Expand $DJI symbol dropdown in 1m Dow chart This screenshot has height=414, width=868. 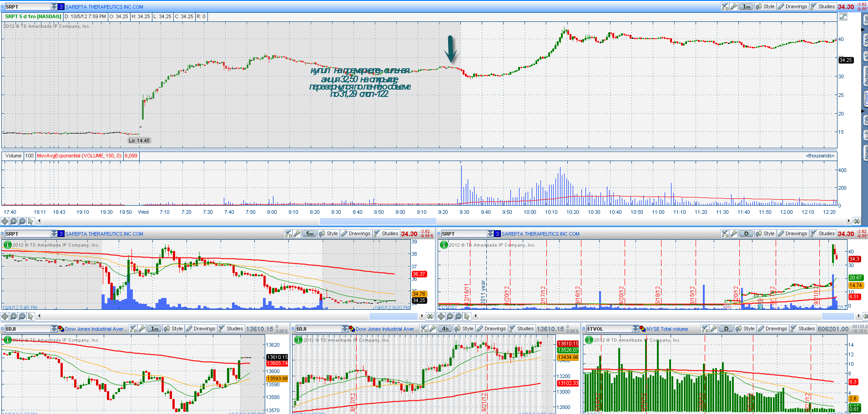click(54, 328)
